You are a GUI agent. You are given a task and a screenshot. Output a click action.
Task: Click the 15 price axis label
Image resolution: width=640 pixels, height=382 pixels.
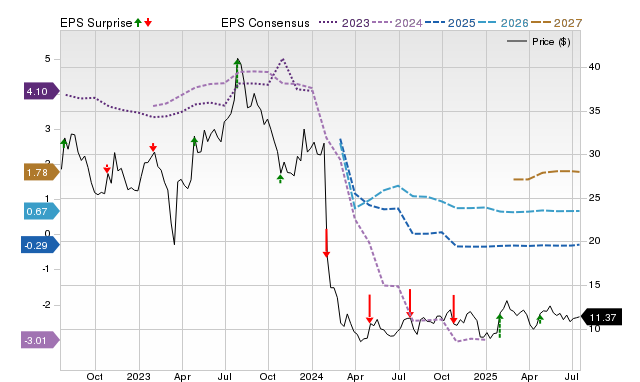[594, 284]
